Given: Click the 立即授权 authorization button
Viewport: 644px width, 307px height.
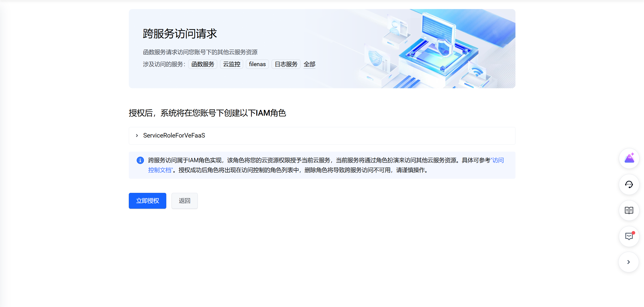Looking at the screenshot, I should click(x=147, y=201).
